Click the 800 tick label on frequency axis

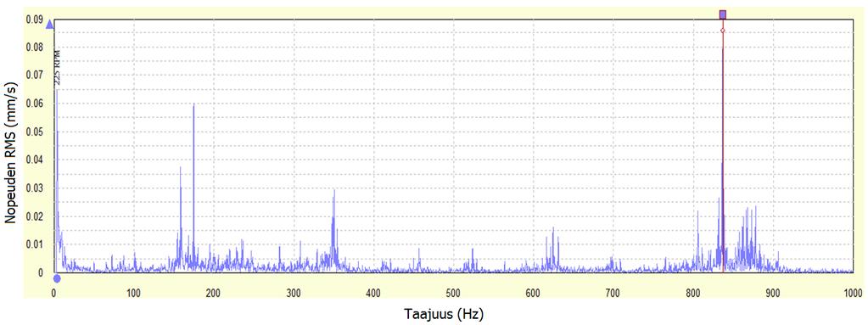tap(692, 292)
